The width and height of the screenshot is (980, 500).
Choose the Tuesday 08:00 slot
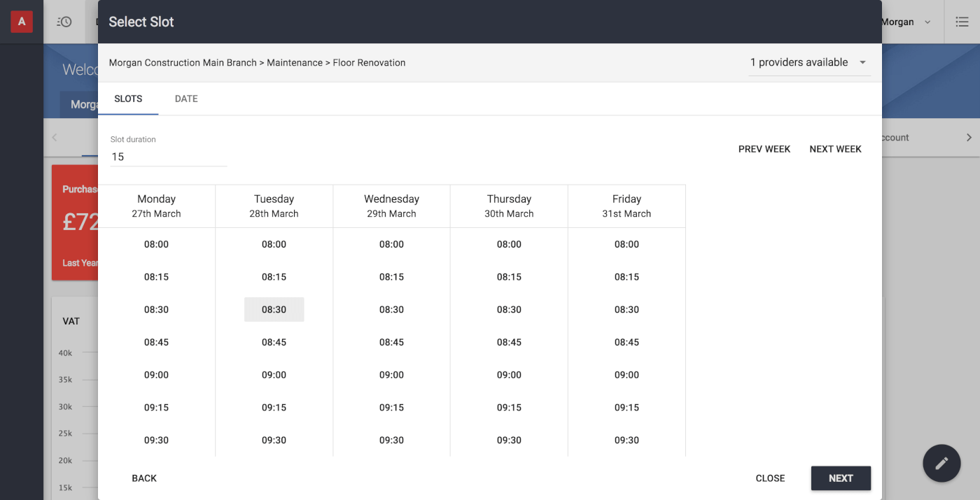click(x=274, y=245)
